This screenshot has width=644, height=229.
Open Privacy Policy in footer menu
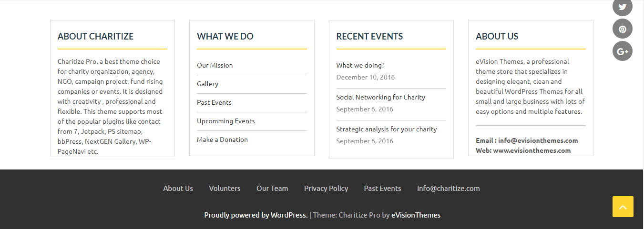[x=326, y=189]
